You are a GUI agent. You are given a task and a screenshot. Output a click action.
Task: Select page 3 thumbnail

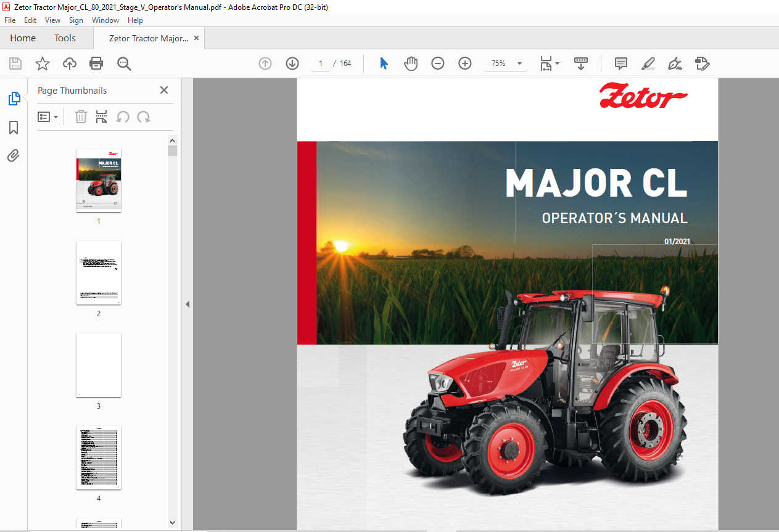coord(99,365)
